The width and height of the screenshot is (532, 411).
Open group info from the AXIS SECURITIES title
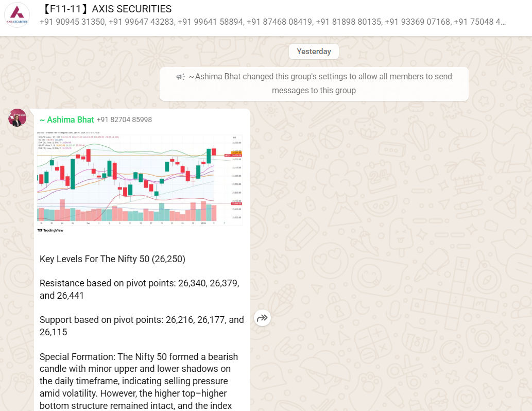click(106, 9)
